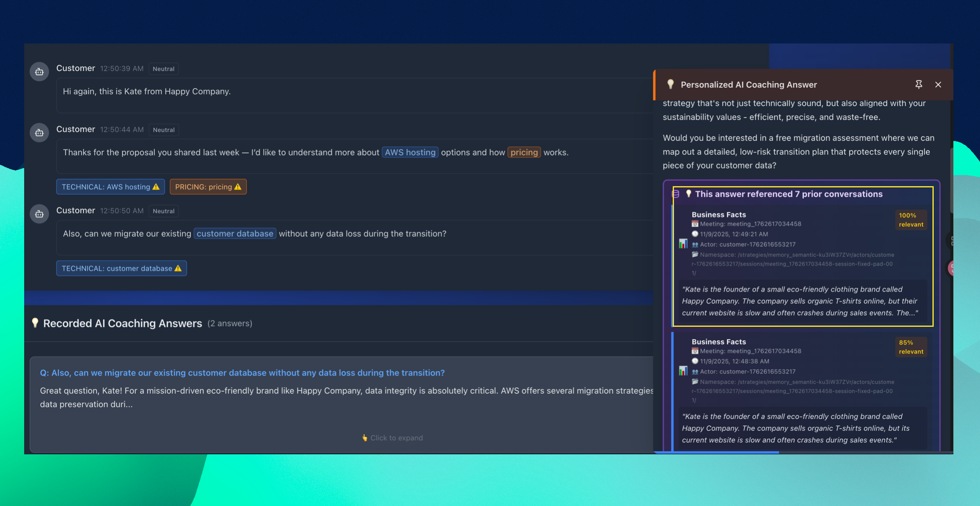Pin the Personalized AI Coaching Answer panel
This screenshot has width=980, height=506.
[x=919, y=84]
